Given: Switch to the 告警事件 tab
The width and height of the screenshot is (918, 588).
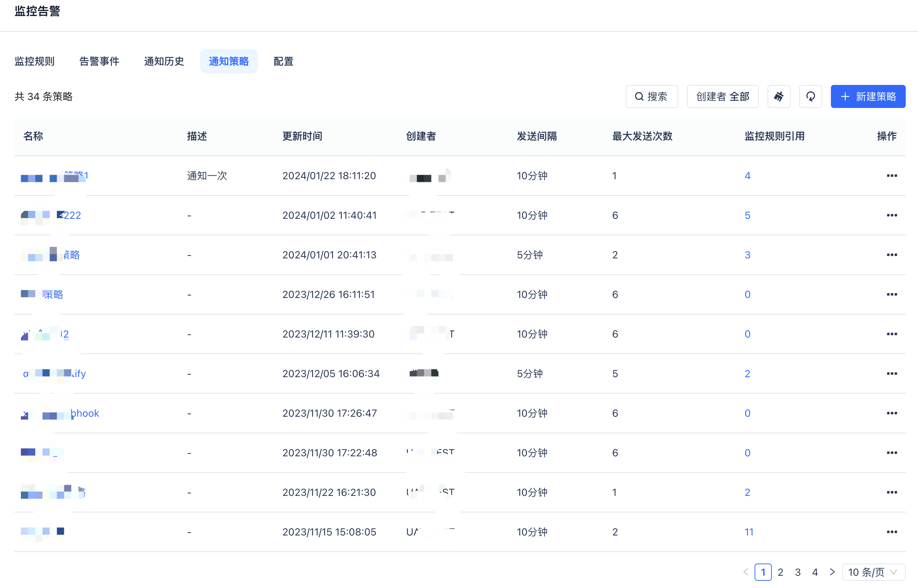Looking at the screenshot, I should coord(99,62).
